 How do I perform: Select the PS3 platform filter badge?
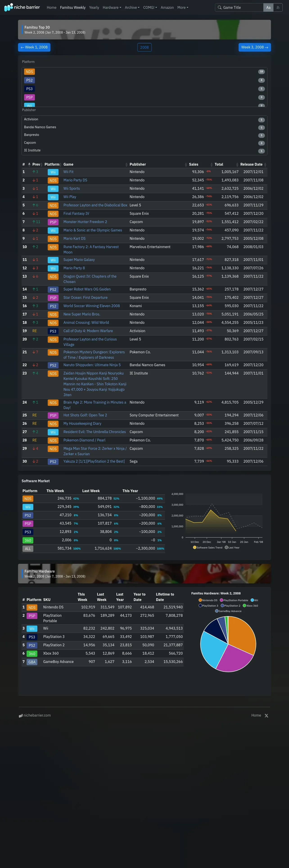(x=29, y=89)
